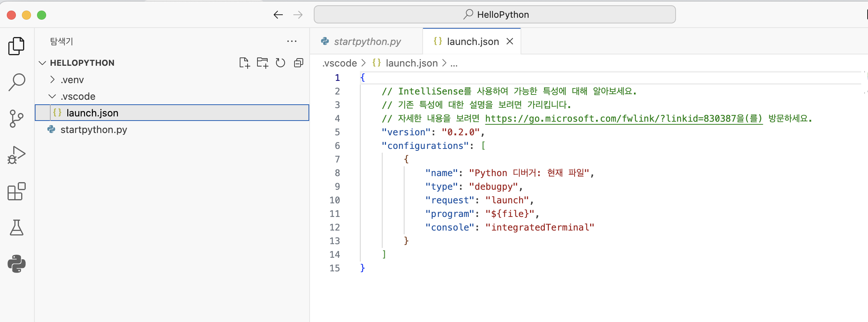Go back with the left arrow

point(278,15)
